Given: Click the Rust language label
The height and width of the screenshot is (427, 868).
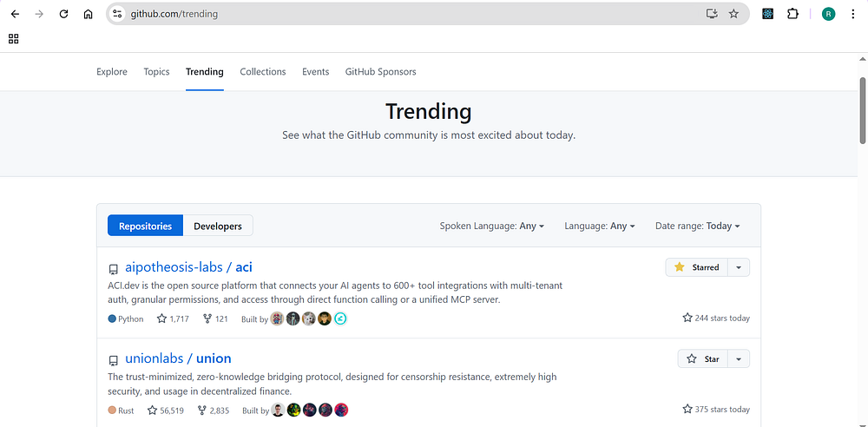Looking at the screenshot, I should [x=122, y=411].
